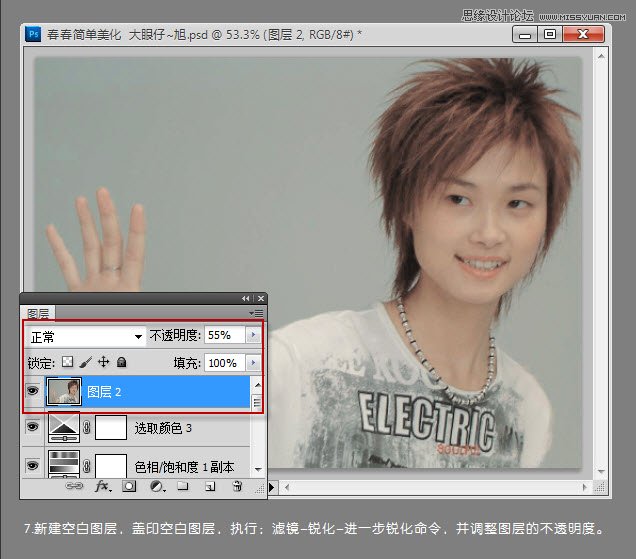Toggle lock transparent pixels icon

tap(67, 361)
